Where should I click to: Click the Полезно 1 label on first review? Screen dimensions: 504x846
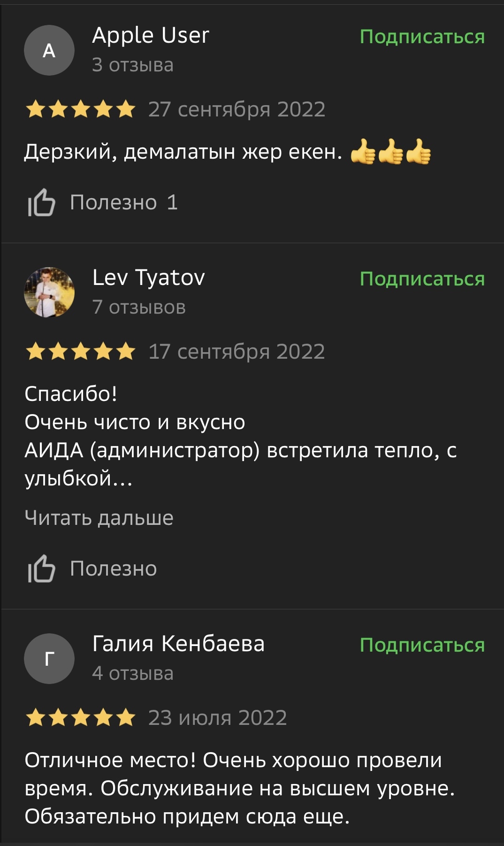coord(123,203)
